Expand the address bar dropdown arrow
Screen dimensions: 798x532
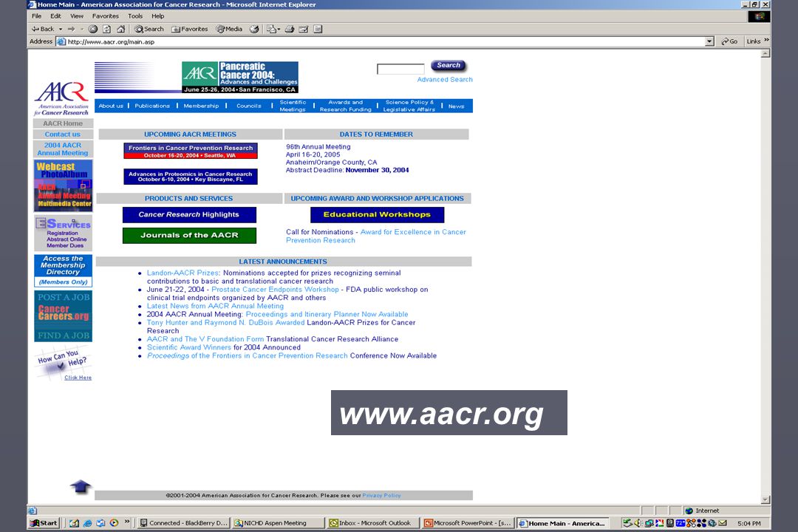pyautogui.click(x=709, y=41)
